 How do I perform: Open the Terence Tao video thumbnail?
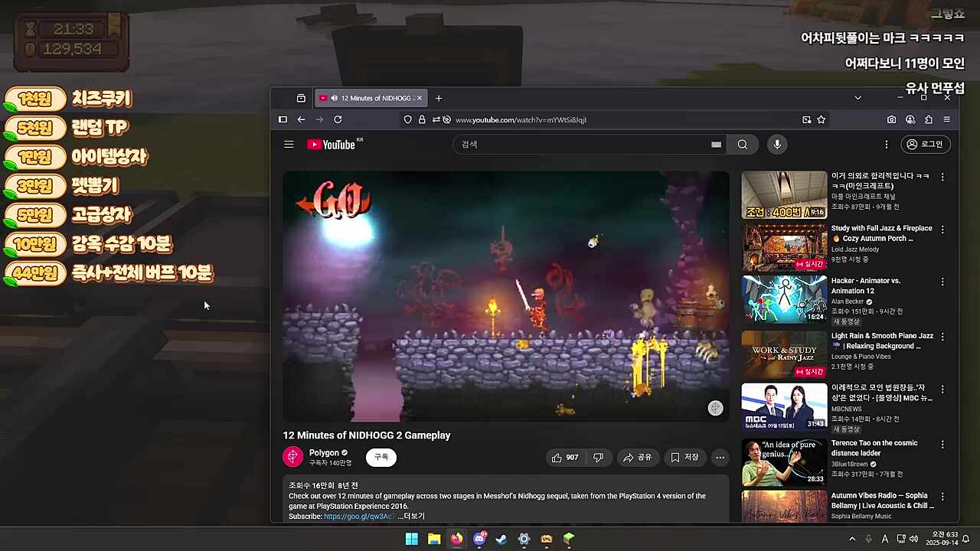[x=784, y=462]
